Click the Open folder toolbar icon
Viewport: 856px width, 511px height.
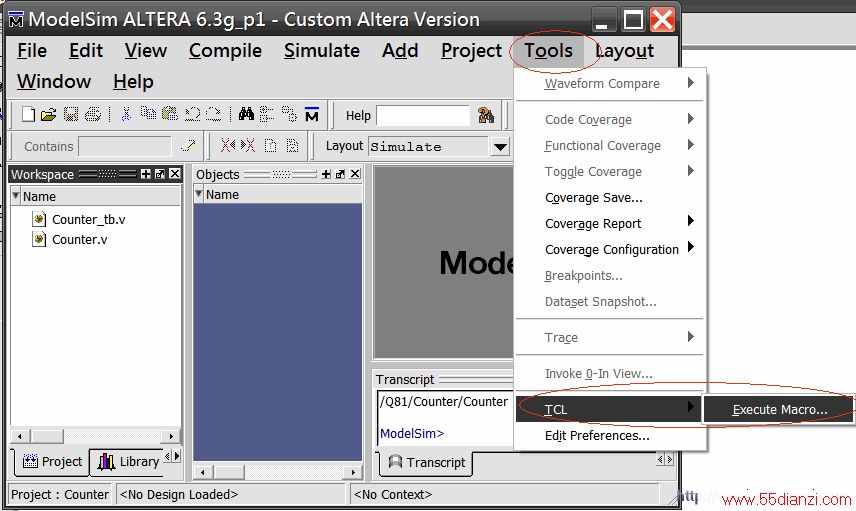[x=49, y=114]
